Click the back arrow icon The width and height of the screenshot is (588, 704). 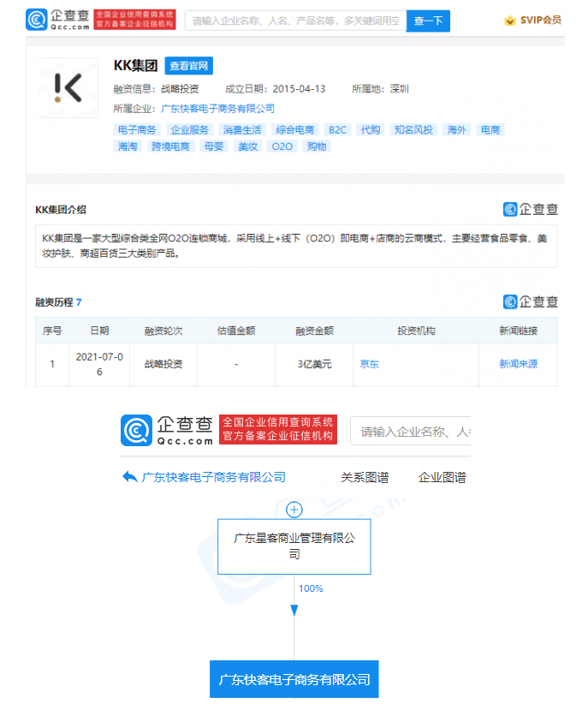pyautogui.click(x=130, y=477)
